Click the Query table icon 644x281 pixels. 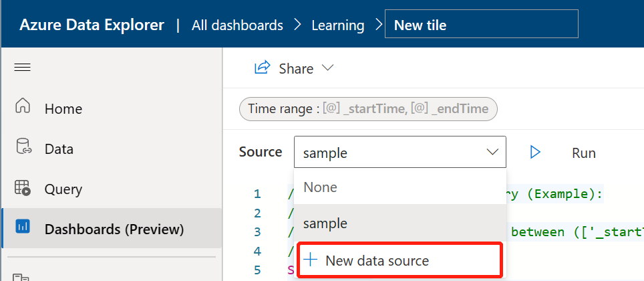pos(23,187)
